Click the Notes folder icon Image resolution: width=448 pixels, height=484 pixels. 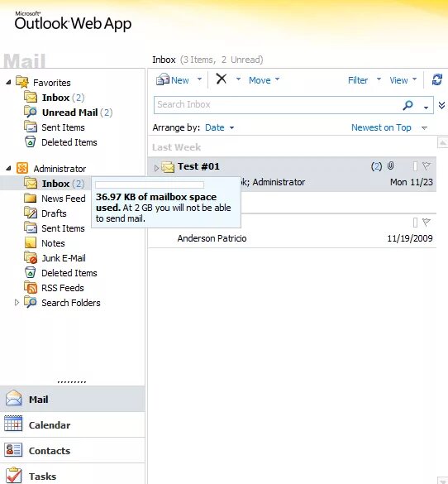pos(31,242)
